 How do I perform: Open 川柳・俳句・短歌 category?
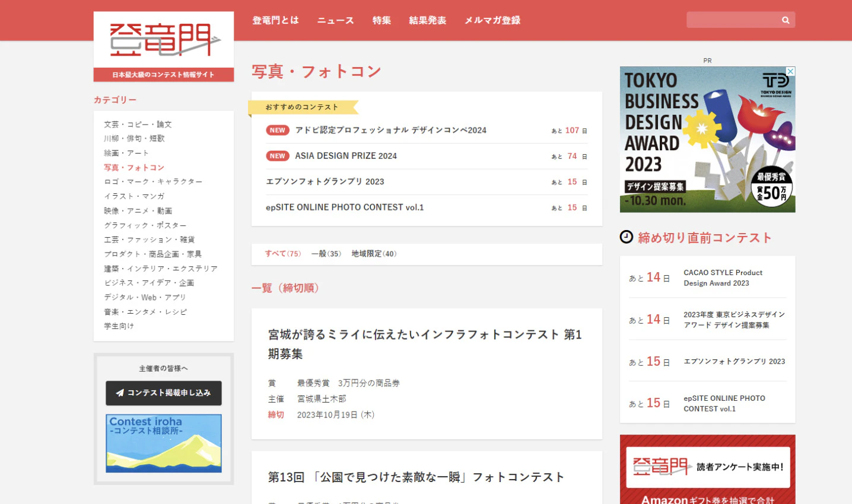tap(134, 139)
